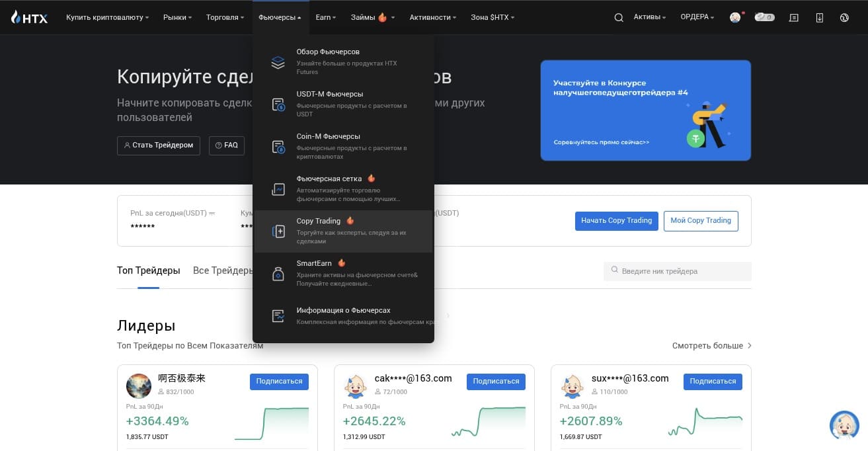Open the best lead trader contest banner

click(x=645, y=110)
